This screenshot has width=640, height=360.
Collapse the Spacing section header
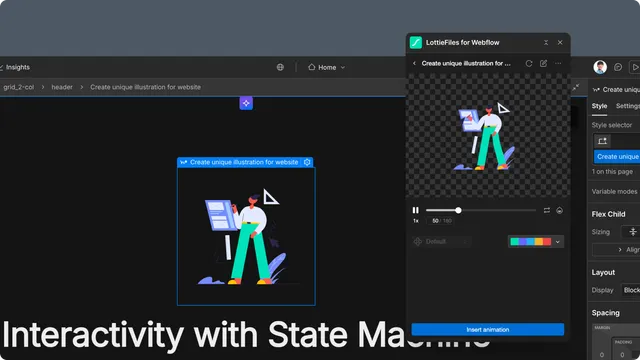click(x=606, y=313)
